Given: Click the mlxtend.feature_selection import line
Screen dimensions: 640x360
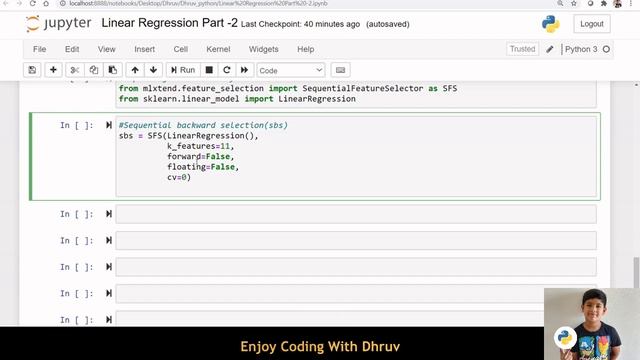Looking at the screenshot, I should pos(288,88).
